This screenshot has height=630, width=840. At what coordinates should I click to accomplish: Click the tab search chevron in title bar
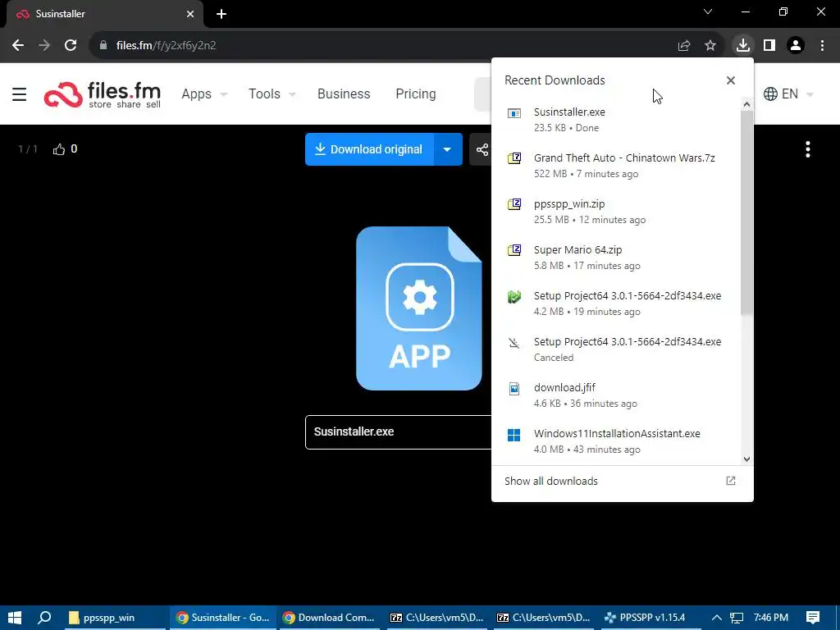708,11
